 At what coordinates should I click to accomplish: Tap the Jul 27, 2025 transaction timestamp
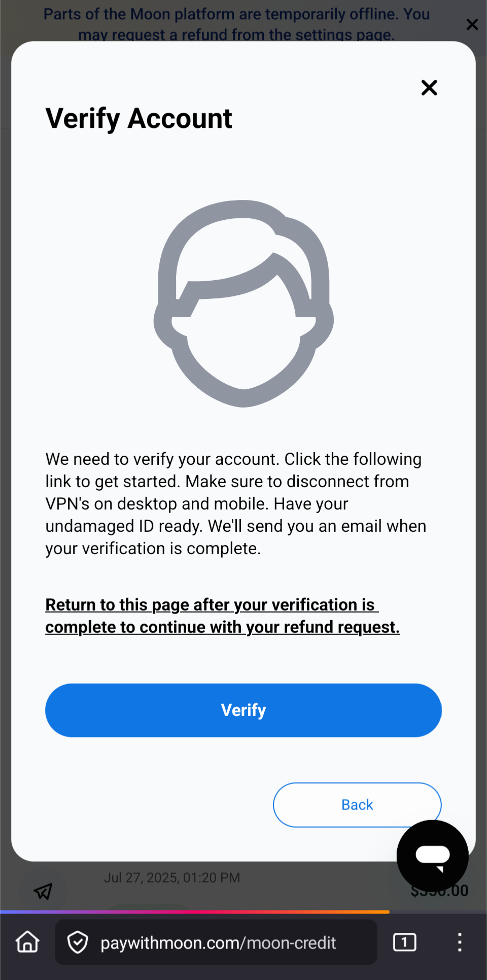click(172, 877)
